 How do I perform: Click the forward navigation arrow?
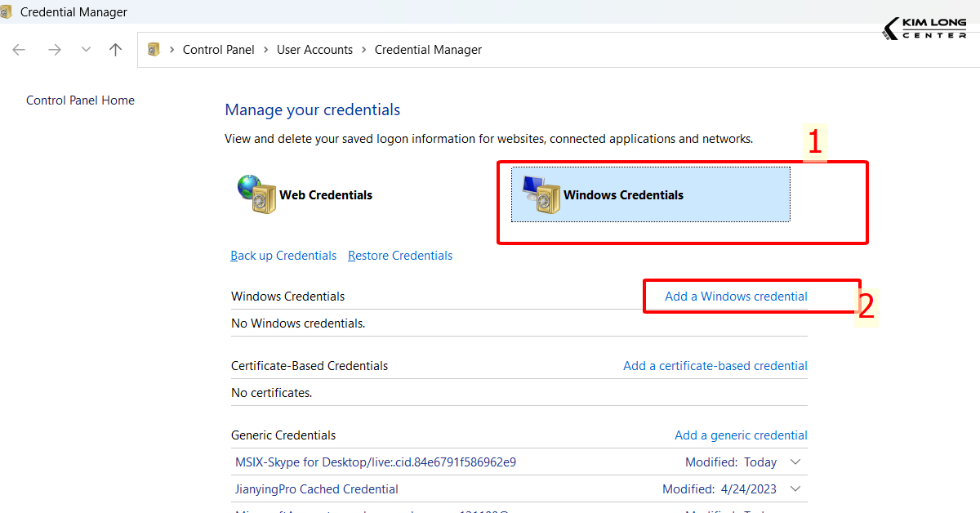pyautogui.click(x=54, y=49)
